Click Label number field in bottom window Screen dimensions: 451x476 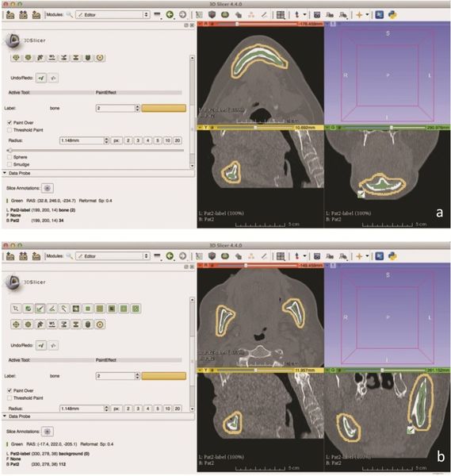[x=116, y=376]
